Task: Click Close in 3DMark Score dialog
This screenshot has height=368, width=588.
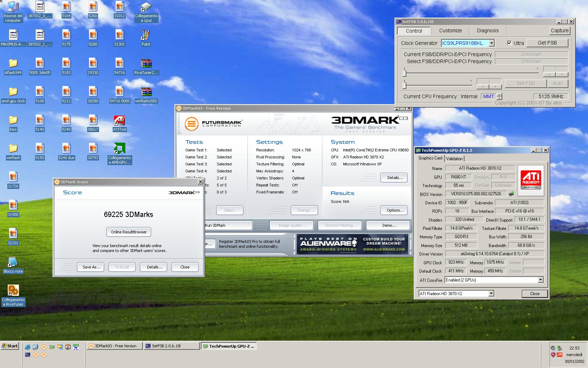Action: coord(185,267)
